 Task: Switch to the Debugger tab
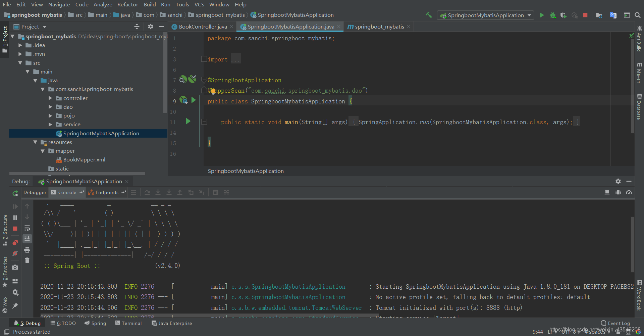tap(35, 192)
